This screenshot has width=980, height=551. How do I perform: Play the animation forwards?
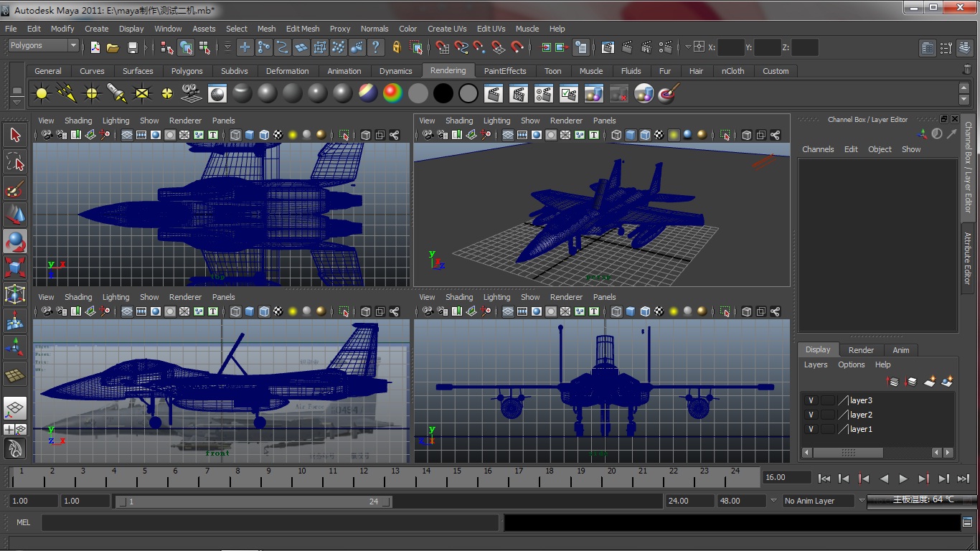click(903, 479)
